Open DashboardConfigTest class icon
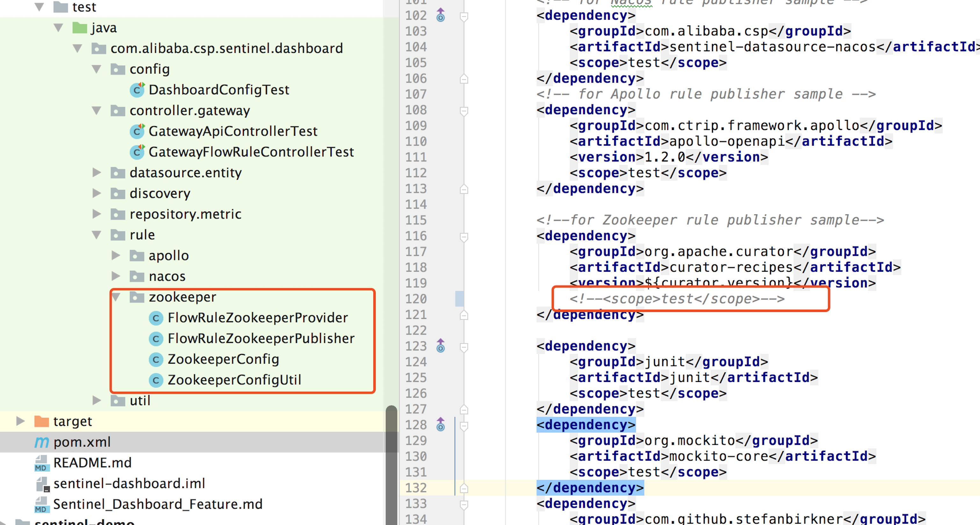The width and height of the screenshot is (980, 525). point(137,90)
